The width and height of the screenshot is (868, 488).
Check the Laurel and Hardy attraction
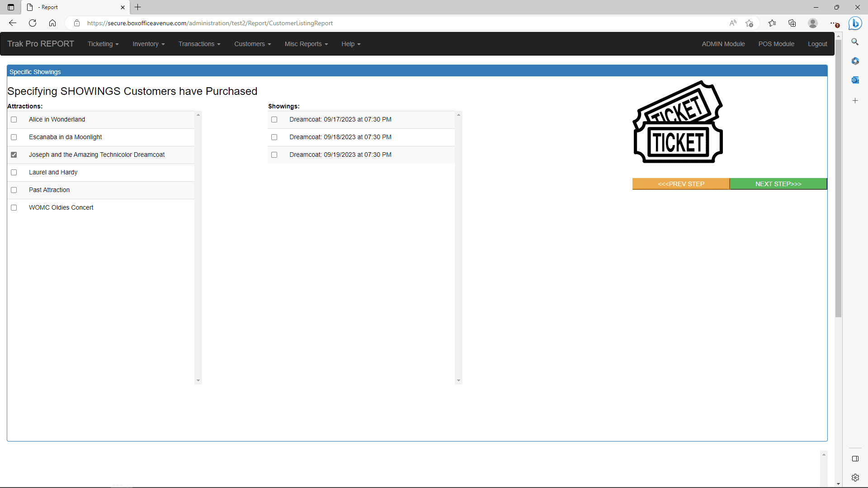[14, 173]
